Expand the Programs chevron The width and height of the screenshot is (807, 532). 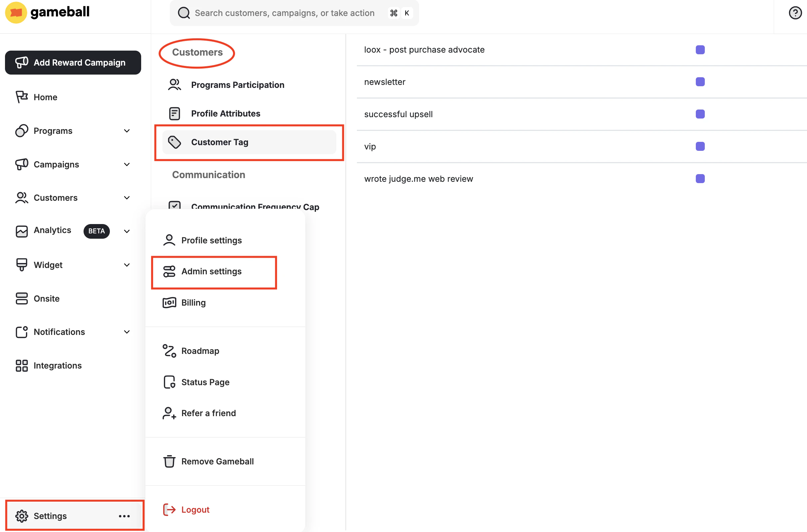pyautogui.click(x=127, y=131)
